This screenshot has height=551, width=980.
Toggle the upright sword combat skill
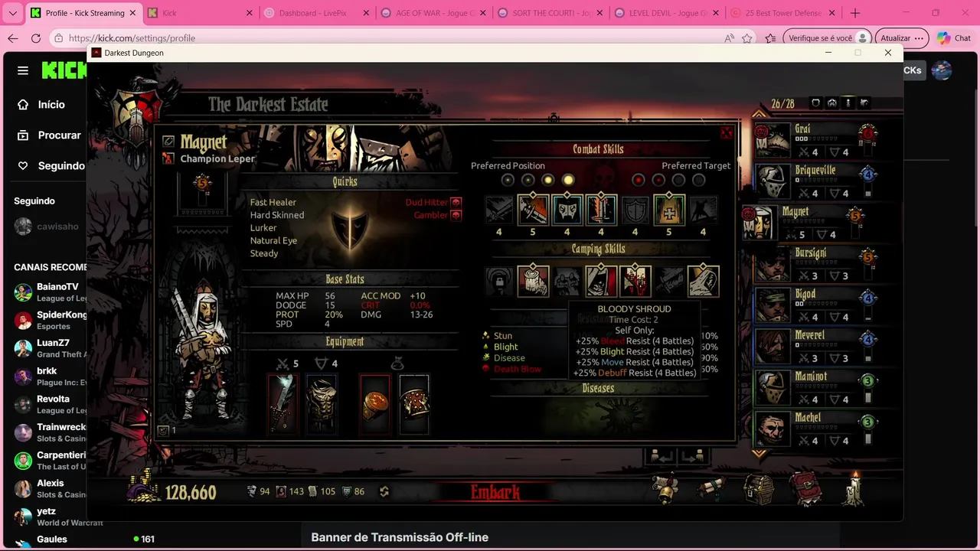(x=601, y=210)
